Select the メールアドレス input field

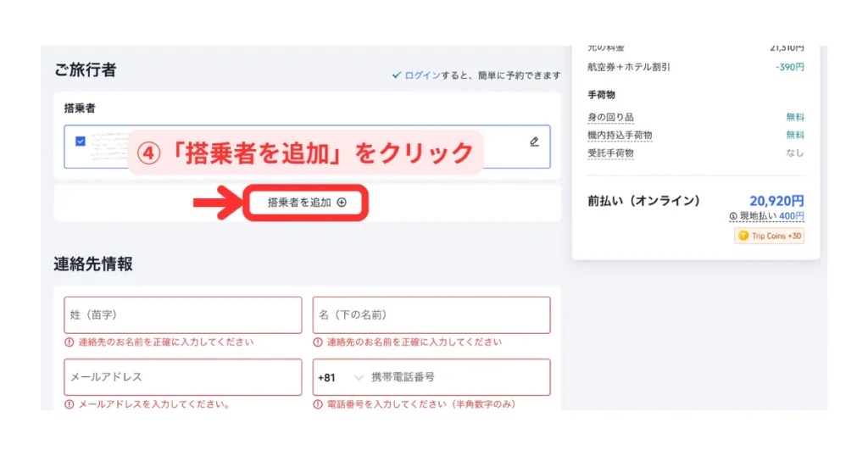click(x=182, y=377)
